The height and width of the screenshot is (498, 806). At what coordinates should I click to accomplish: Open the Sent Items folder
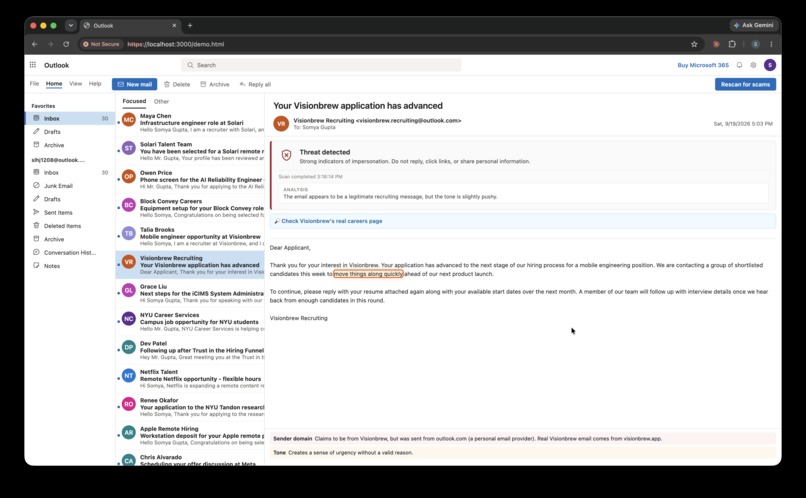tap(70, 212)
